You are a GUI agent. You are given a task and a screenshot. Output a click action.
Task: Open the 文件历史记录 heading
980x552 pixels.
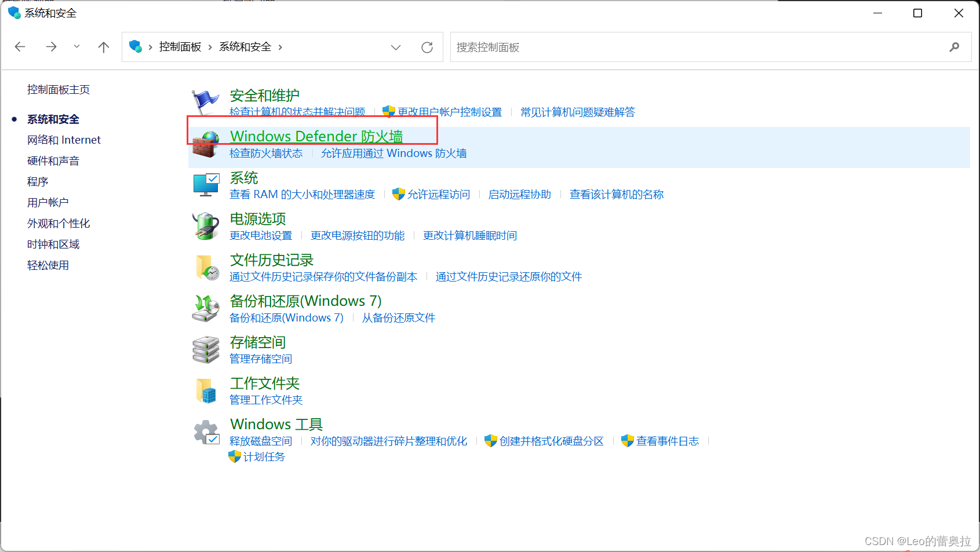[x=272, y=260]
